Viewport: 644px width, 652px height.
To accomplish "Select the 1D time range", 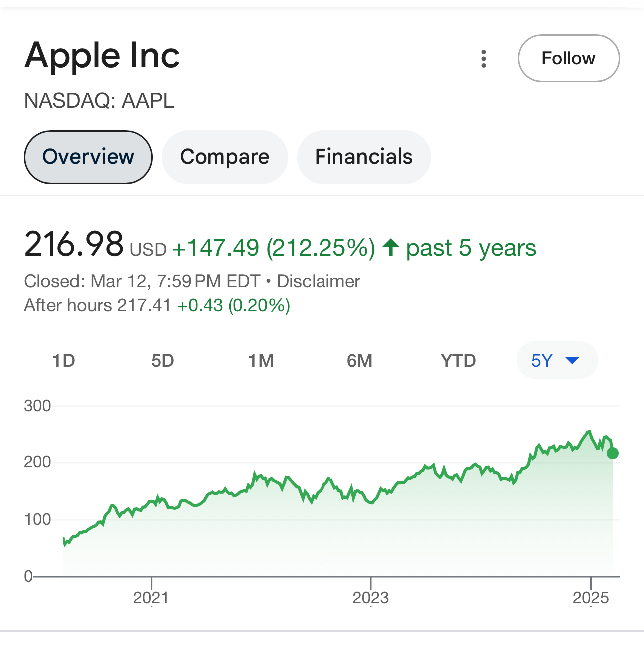I will point(64,360).
